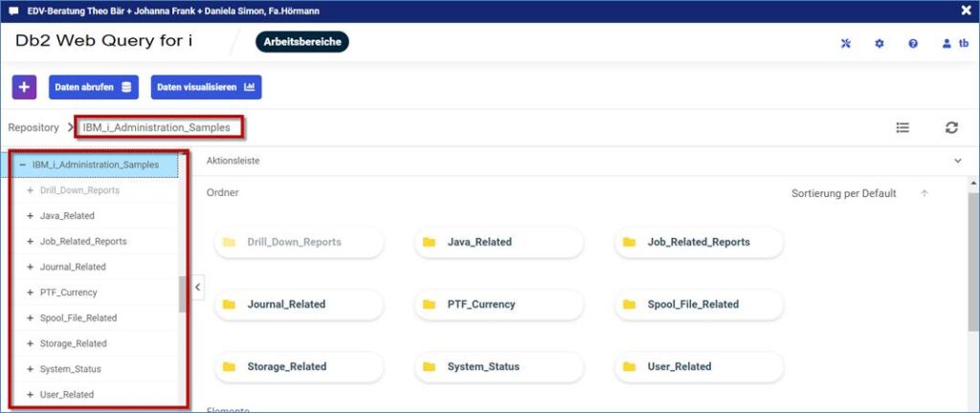Click Daten visualisieren button
The width and height of the screenshot is (980, 413).
pos(207,87)
